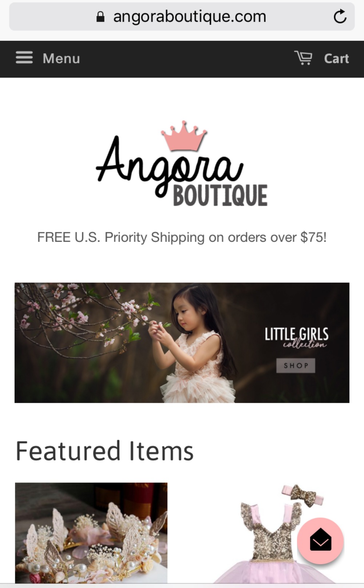
Task: Click the SHOP button on the banner
Action: click(x=296, y=366)
